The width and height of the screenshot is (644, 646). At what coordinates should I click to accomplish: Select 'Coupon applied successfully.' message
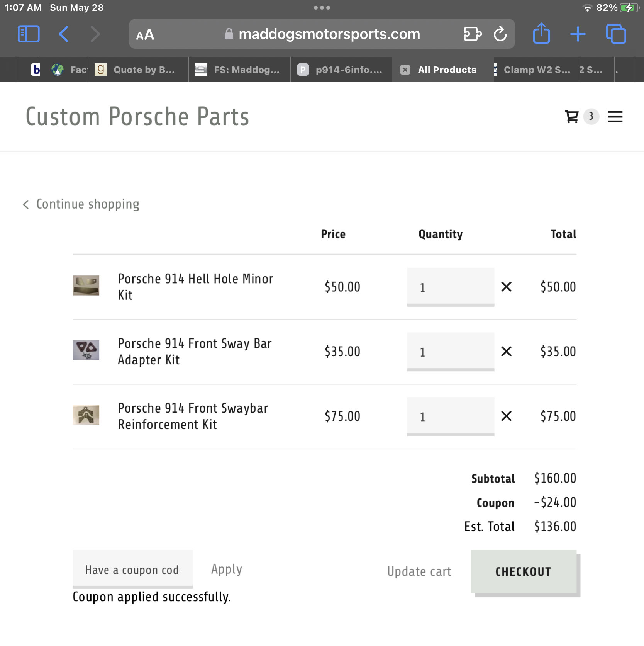click(x=152, y=597)
